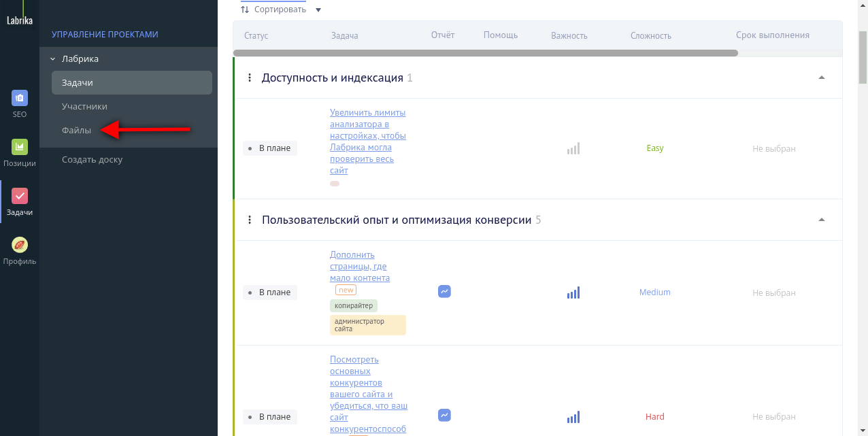This screenshot has width=868, height=436.
Task: Click УПРАВЛЕНИЕ ПРОЕКТАМИ heading
Action: tap(105, 34)
